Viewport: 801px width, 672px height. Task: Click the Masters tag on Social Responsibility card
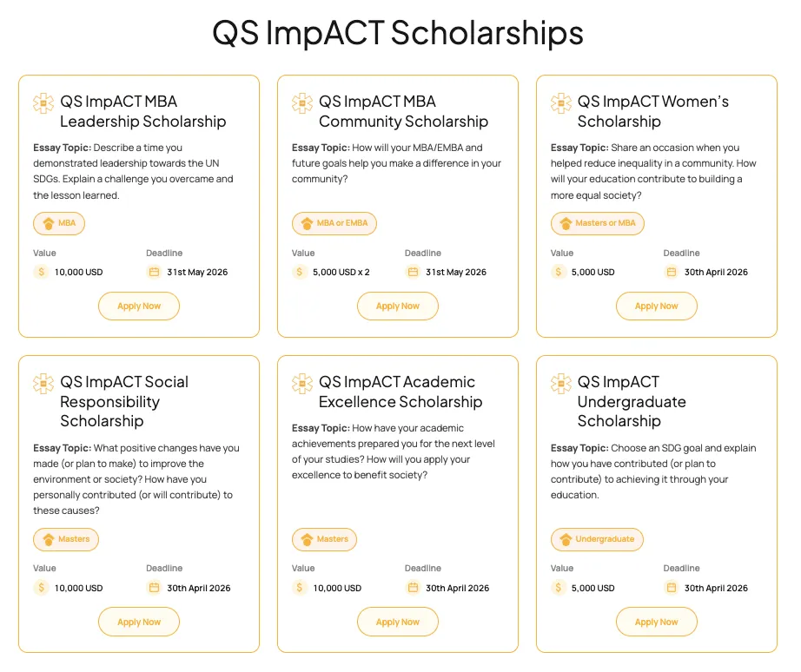66,539
